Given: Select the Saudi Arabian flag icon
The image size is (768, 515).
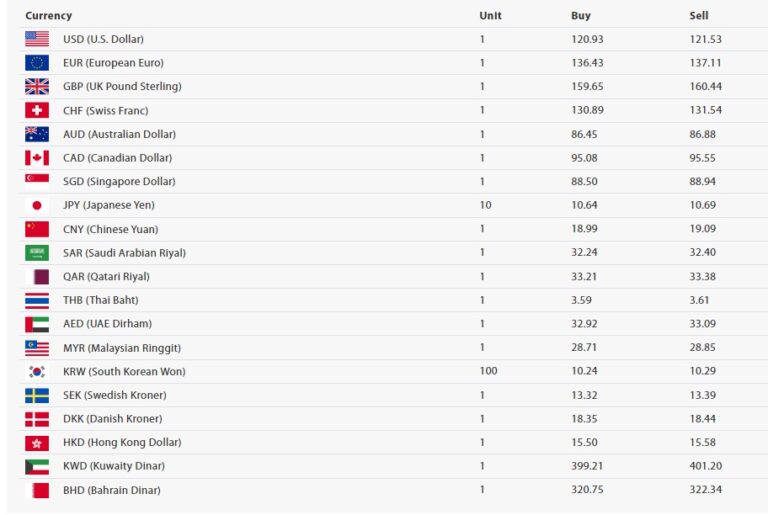Looking at the screenshot, I should coord(37,253).
